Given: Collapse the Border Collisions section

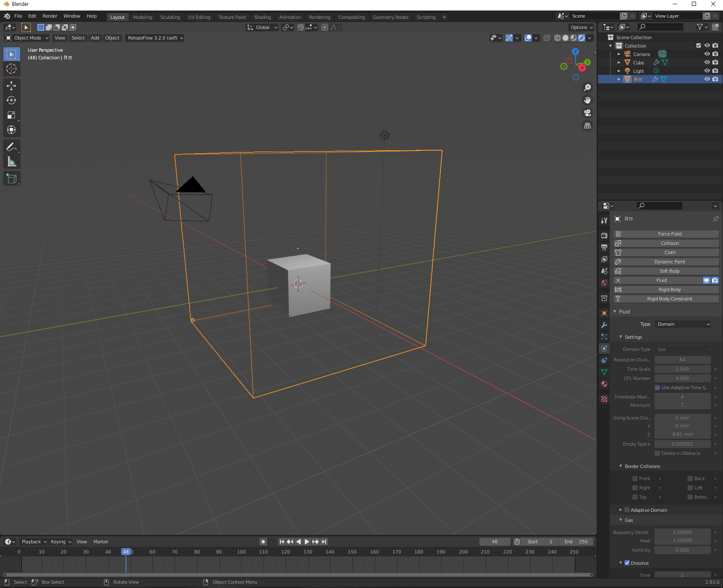Looking at the screenshot, I should 621,466.
